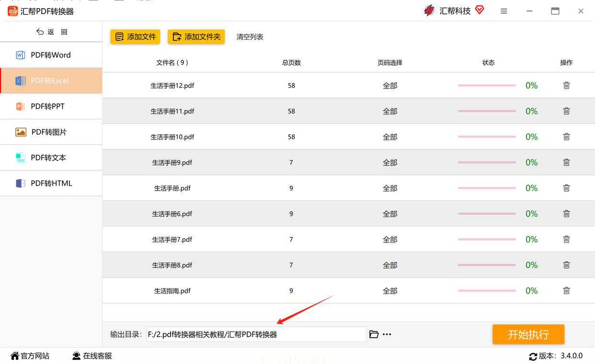Click the 汇帮科技 logo icon

click(430, 11)
